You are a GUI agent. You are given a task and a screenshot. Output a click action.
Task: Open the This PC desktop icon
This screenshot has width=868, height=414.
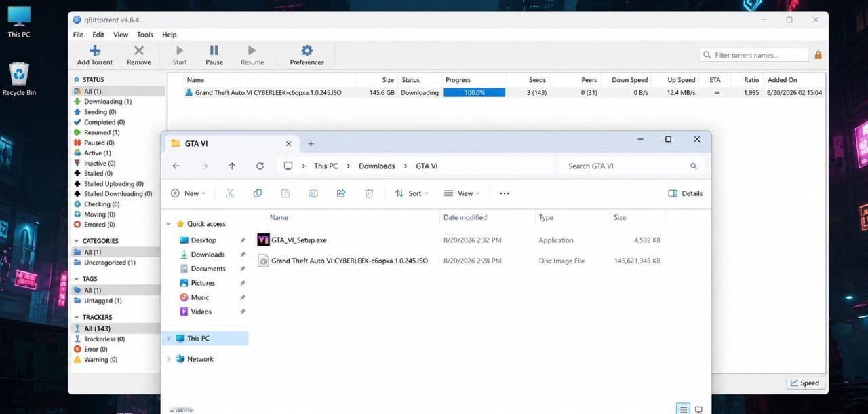pos(19,22)
